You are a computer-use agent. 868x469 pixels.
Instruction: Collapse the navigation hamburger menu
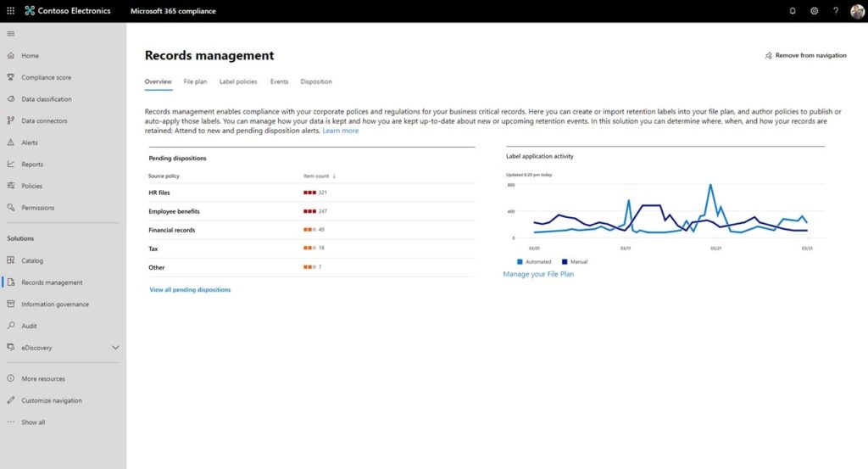(10, 34)
